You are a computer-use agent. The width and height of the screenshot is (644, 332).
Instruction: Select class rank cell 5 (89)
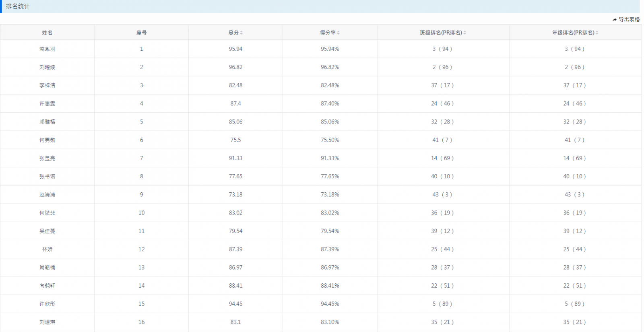click(442, 304)
